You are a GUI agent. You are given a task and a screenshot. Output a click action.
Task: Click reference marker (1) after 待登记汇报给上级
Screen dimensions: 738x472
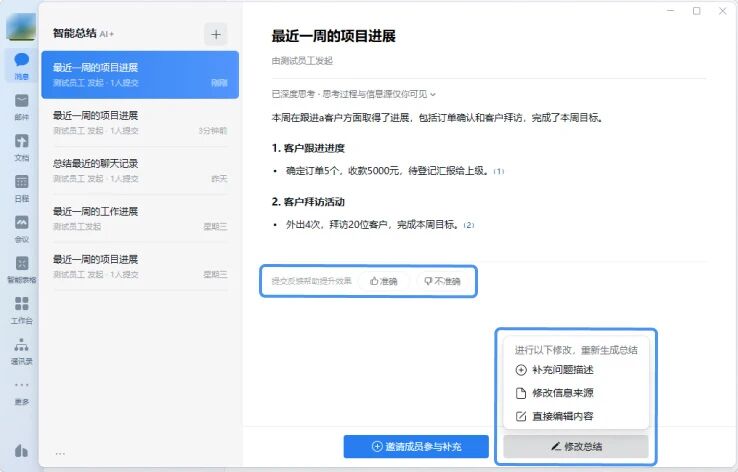coord(498,171)
